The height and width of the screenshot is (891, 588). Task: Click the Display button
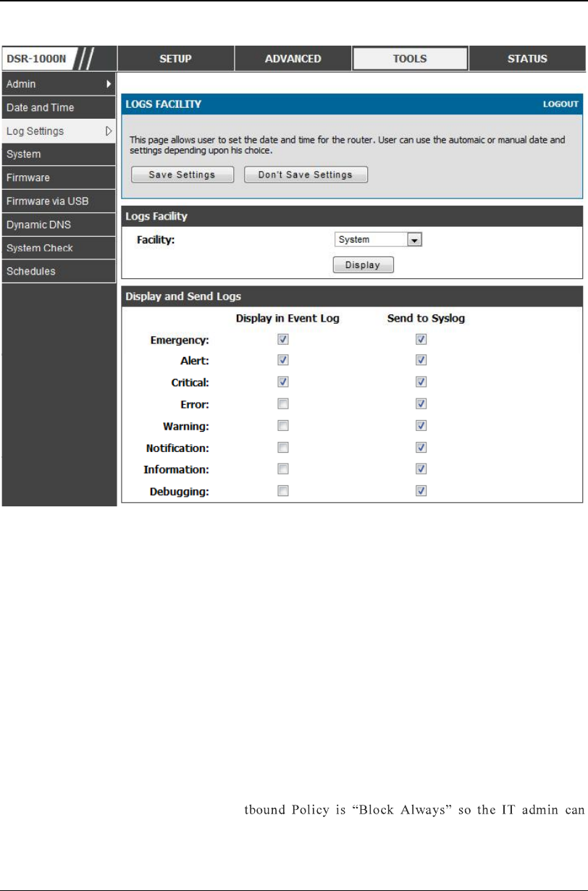363,265
